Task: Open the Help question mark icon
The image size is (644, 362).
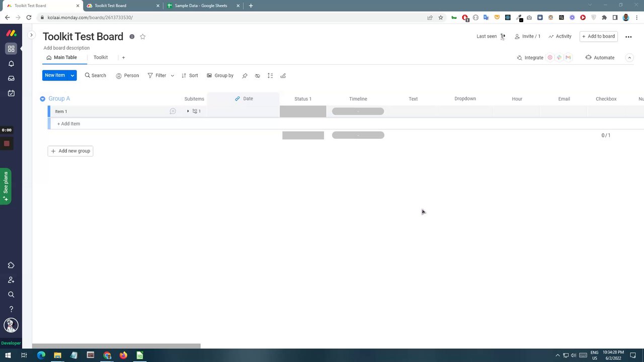Action: (x=11, y=309)
